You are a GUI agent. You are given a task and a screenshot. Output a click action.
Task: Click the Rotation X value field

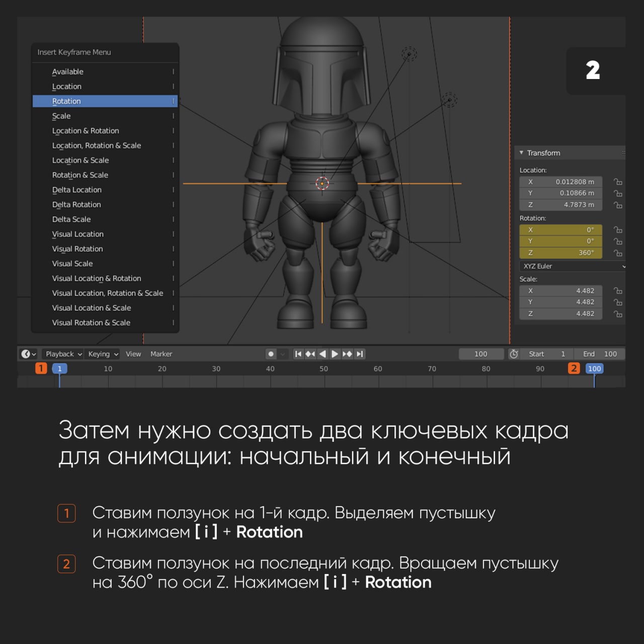click(560, 230)
